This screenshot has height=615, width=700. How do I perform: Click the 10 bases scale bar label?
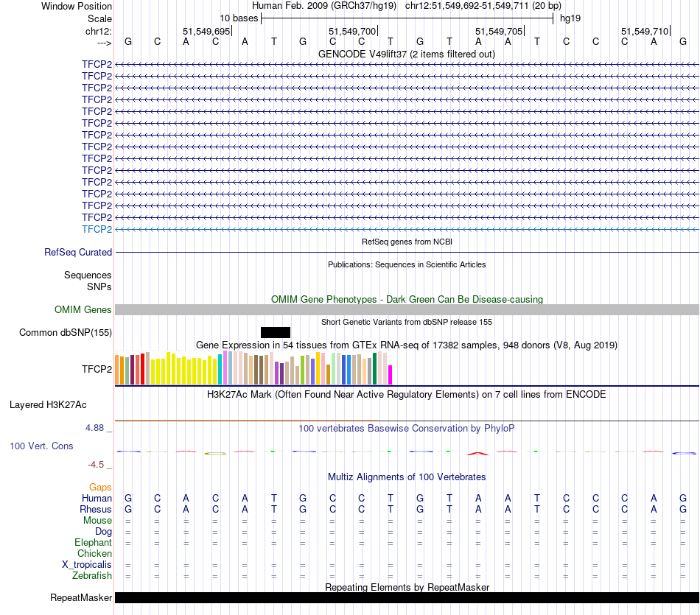(239, 18)
